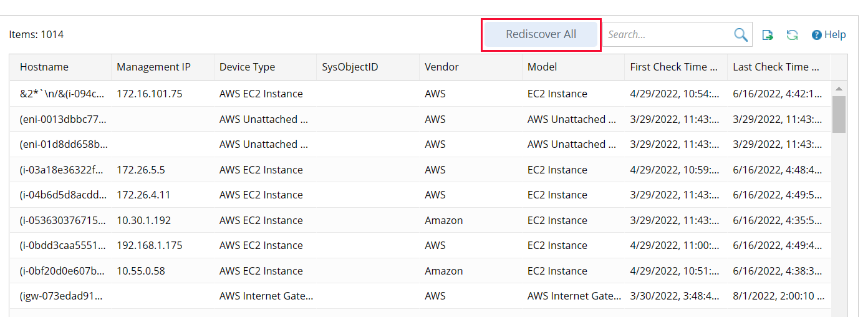Sort by Last Check Time column
The image size is (868, 317).
(x=776, y=67)
